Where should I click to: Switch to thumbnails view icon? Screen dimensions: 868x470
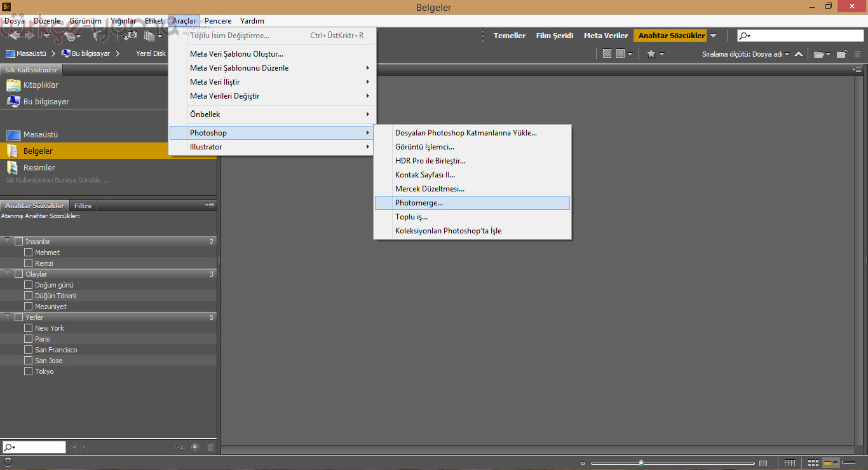point(813,463)
